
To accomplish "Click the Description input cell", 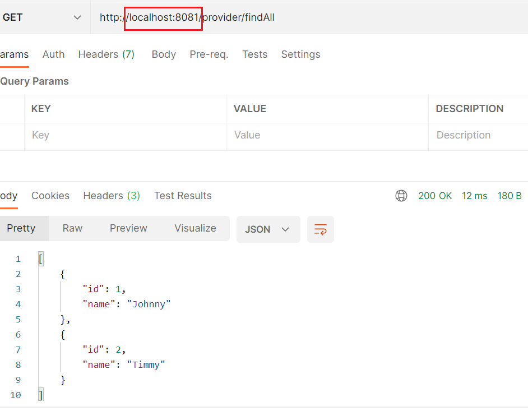I will click(x=479, y=136).
